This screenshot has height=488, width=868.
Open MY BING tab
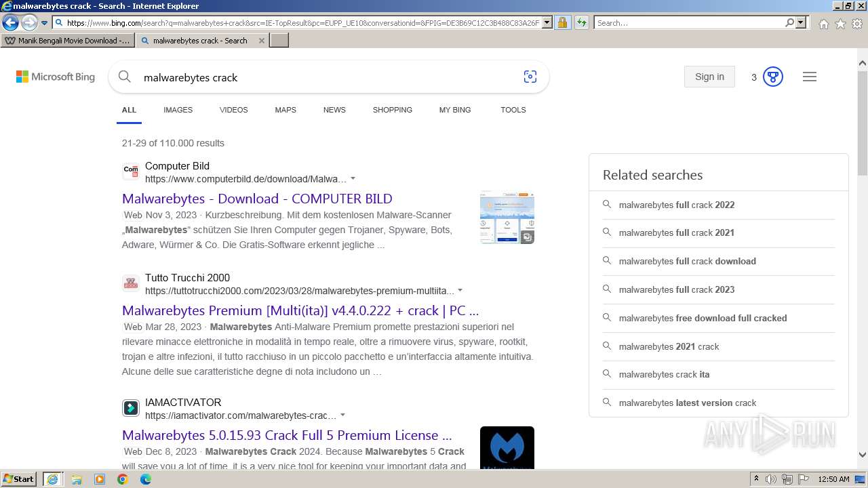(455, 110)
